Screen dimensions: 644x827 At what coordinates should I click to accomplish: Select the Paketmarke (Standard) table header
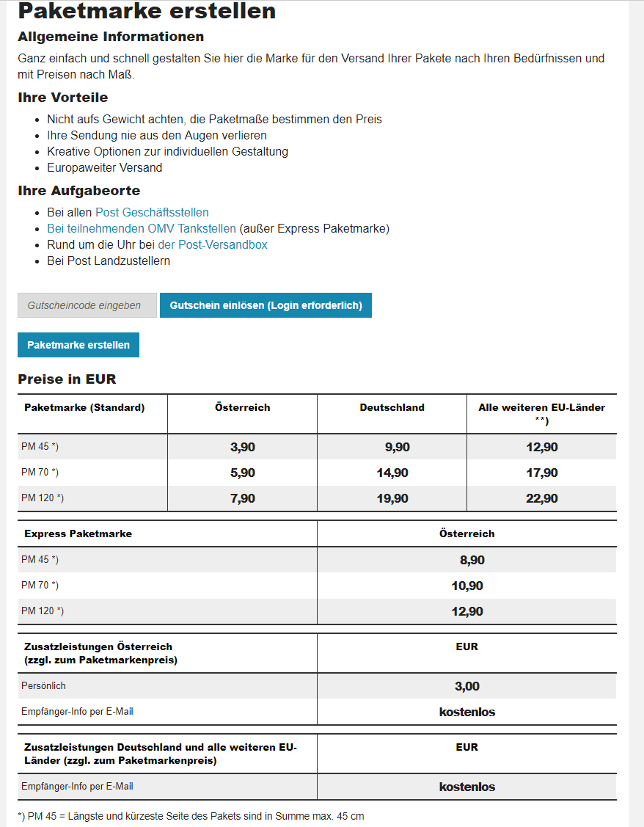pyautogui.click(x=84, y=407)
